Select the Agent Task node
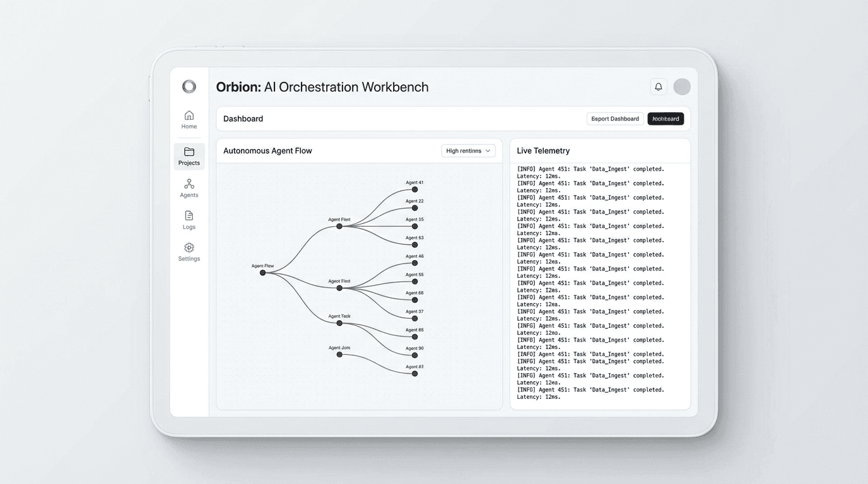The image size is (868, 484). click(339, 323)
